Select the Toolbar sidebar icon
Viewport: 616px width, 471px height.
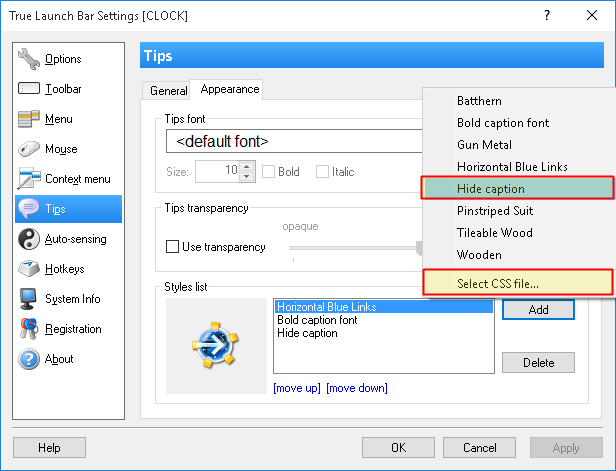click(29, 89)
